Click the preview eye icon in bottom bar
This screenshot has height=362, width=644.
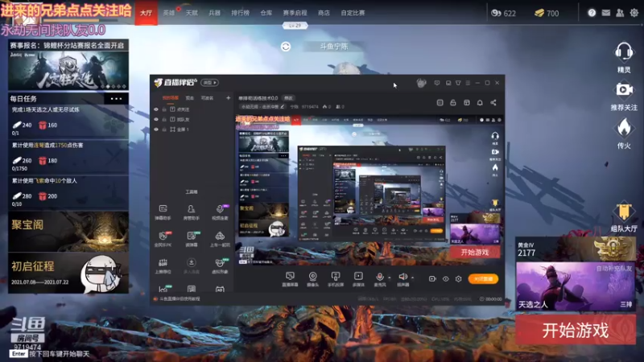tap(446, 278)
